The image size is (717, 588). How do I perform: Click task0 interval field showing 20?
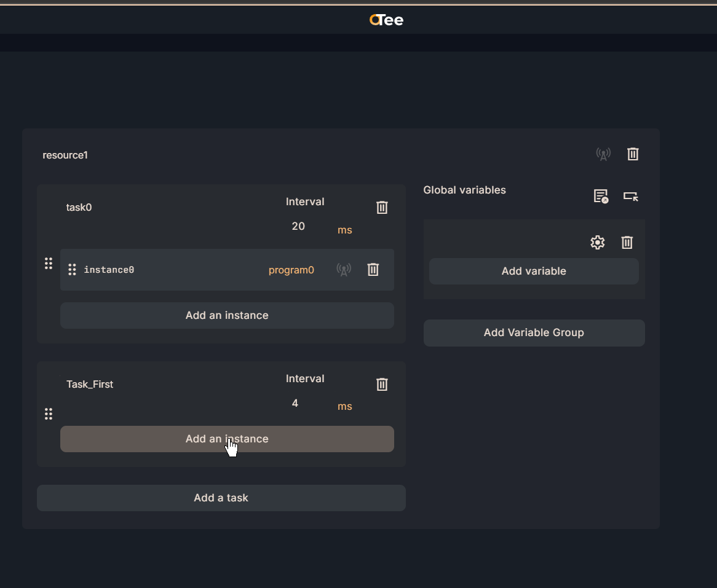298,226
